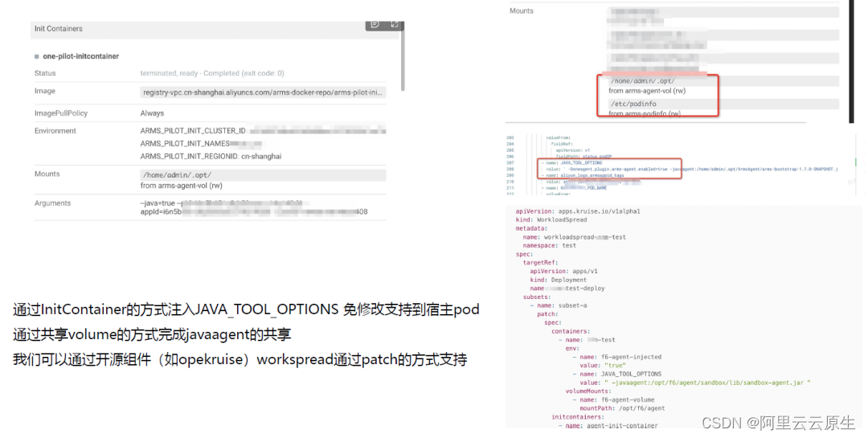The height and width of the screenshot is (438, 868).
Task: Grab the vertical scrollbar of Init Containers panel
Action: [403, 59]
